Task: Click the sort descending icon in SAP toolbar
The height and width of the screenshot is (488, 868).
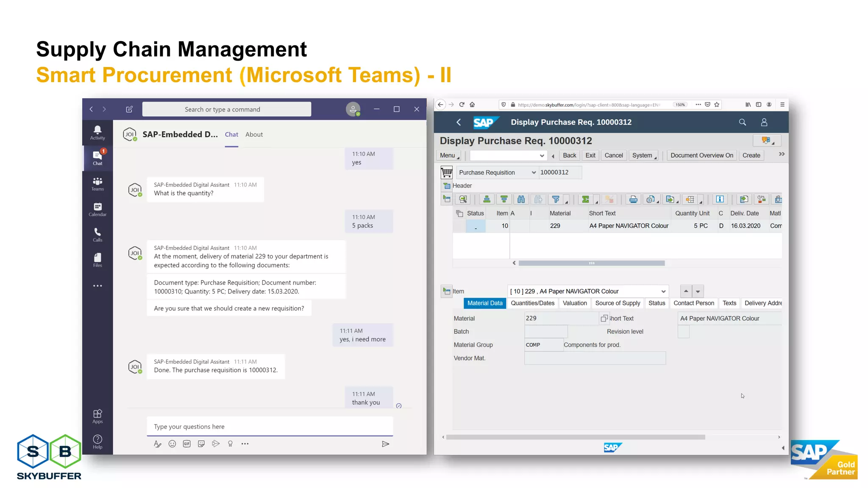Action: pyautogui.click(x=504, y=199)
